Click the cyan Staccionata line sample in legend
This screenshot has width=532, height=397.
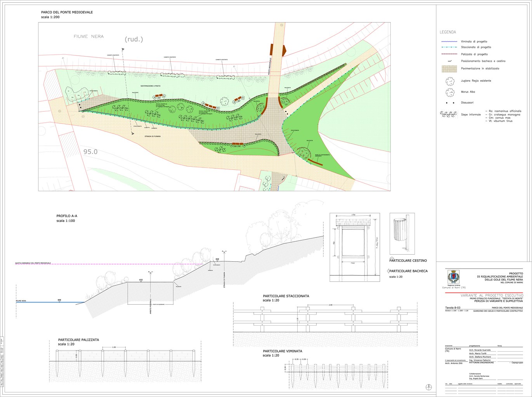click(x=449, y=47)
